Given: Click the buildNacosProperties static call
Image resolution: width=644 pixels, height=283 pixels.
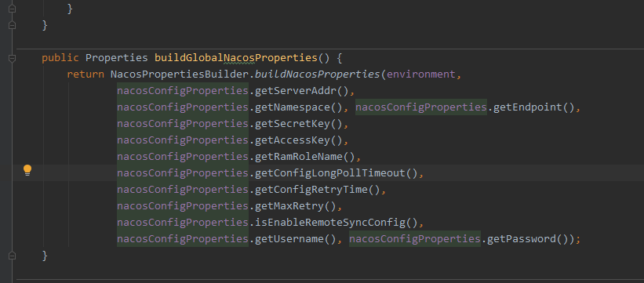Looking at the screenshot, I should pos(318,74).
